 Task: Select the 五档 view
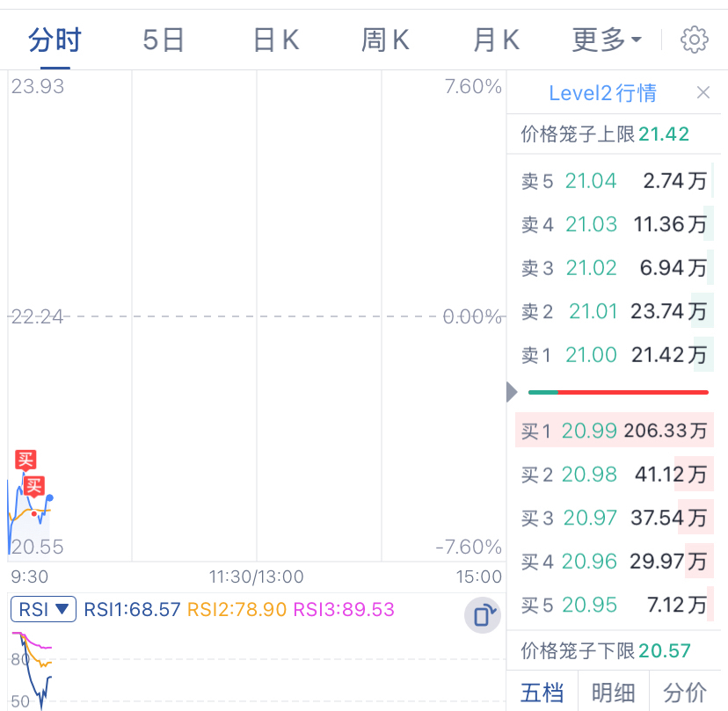pos(542,693)
